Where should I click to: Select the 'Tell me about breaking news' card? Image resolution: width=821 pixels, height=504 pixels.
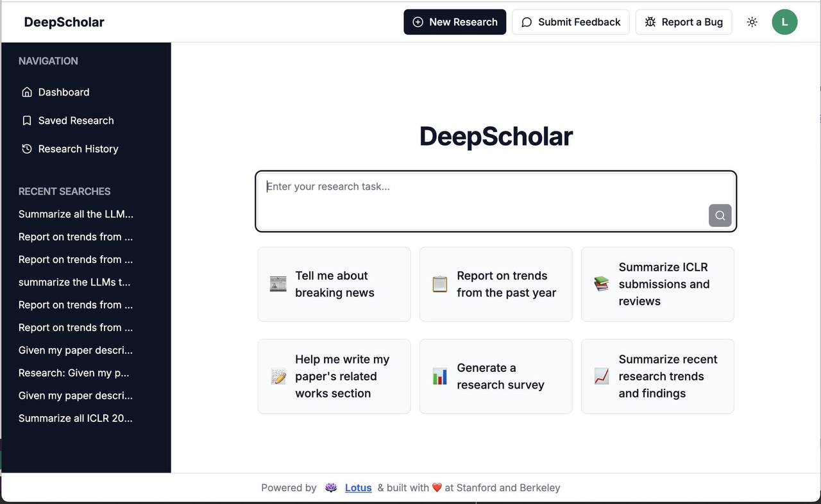(x=334, y=283)
